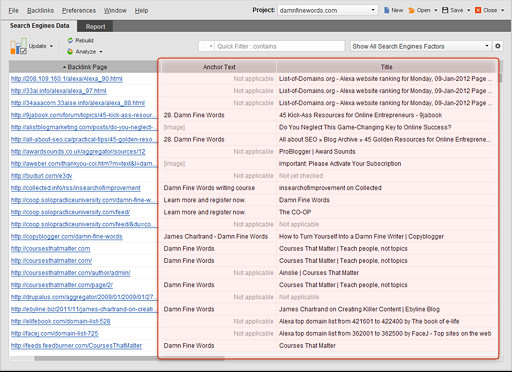Select anchor 'James Chartrand - Damn Fine Words'
This screenshot has height=372, width=512.
click(216, 236)
